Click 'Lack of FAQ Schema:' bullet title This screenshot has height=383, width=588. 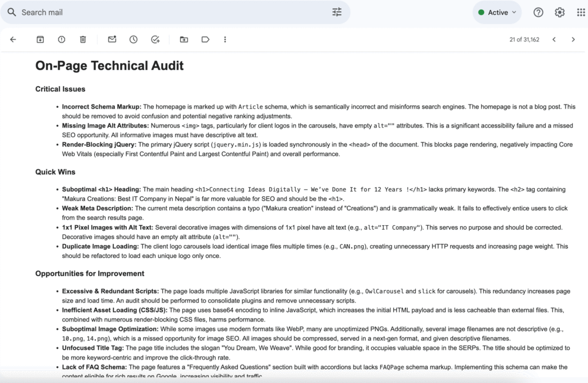click(95, 367)
